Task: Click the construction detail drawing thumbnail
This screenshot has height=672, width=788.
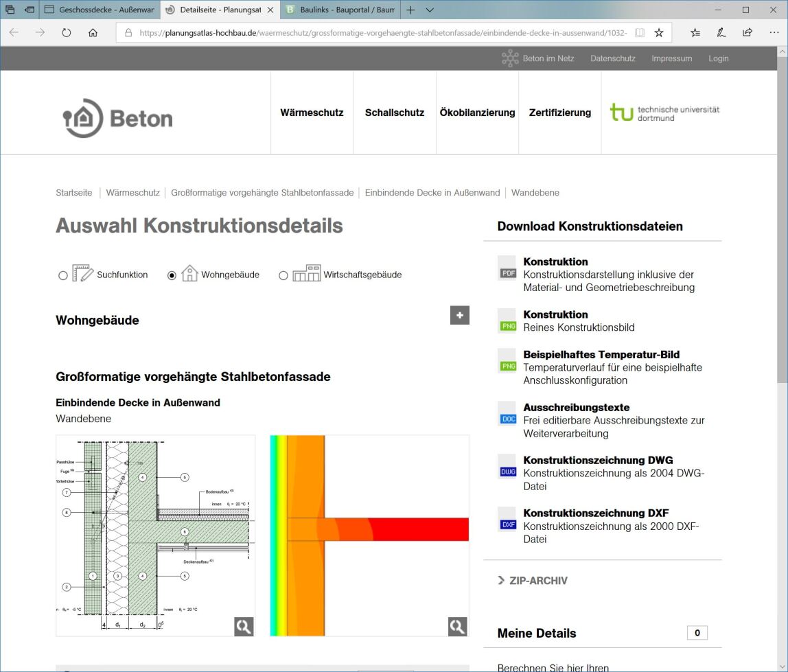Action: coord(155,536)
